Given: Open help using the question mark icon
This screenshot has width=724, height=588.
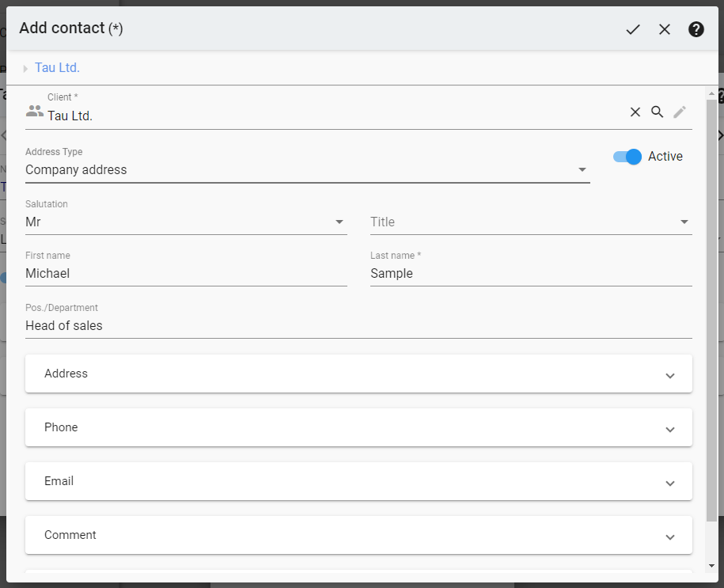Looking at the screenshot, I should tap(696, 29).
